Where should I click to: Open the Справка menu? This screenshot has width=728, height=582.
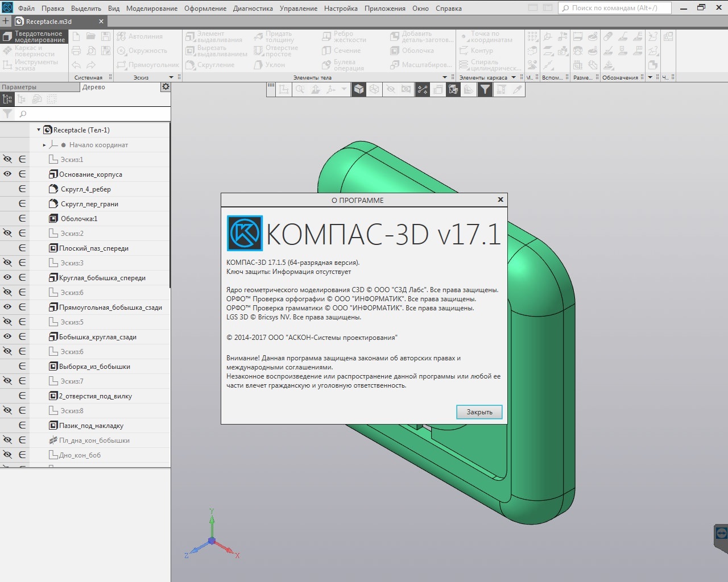(449, 9)
